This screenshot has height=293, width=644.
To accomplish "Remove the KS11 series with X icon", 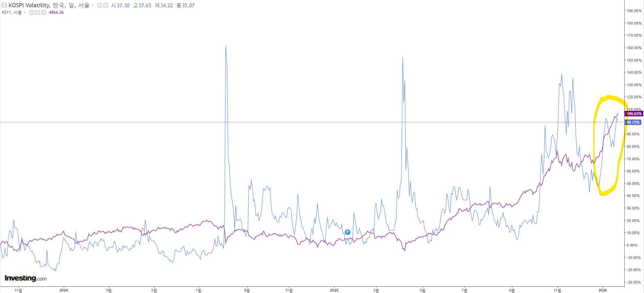I will (x=44, y=12).
